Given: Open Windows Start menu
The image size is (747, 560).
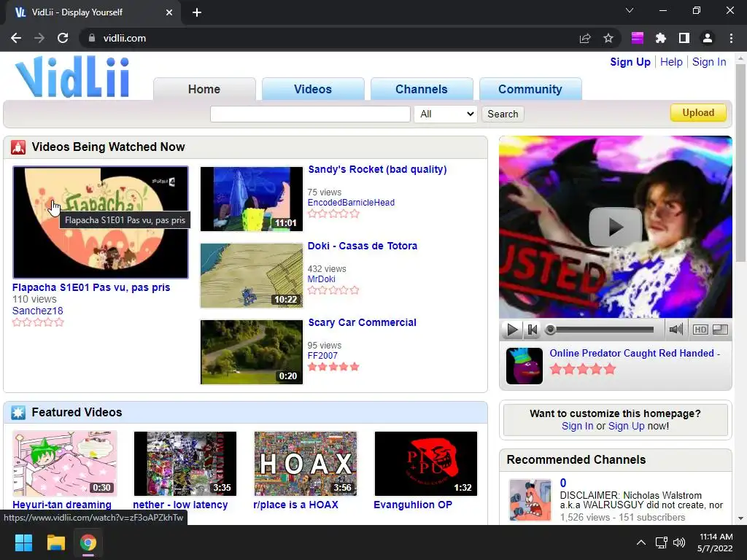Looking at the screenshot, I should click(23, 542).
